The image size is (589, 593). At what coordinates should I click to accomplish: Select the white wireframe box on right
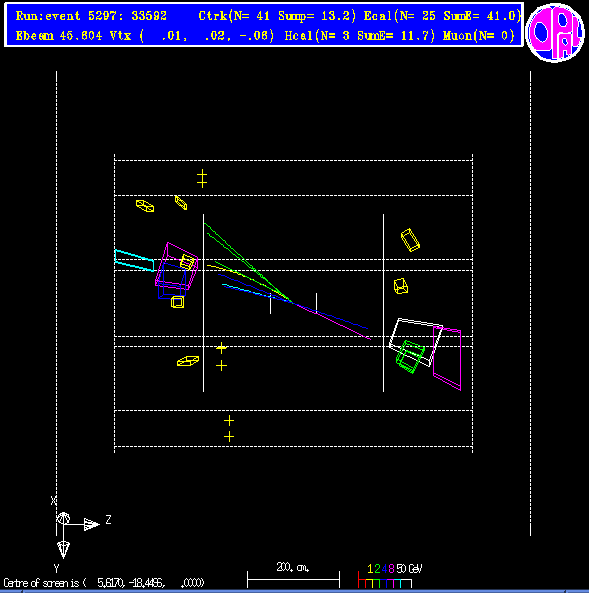416,342
